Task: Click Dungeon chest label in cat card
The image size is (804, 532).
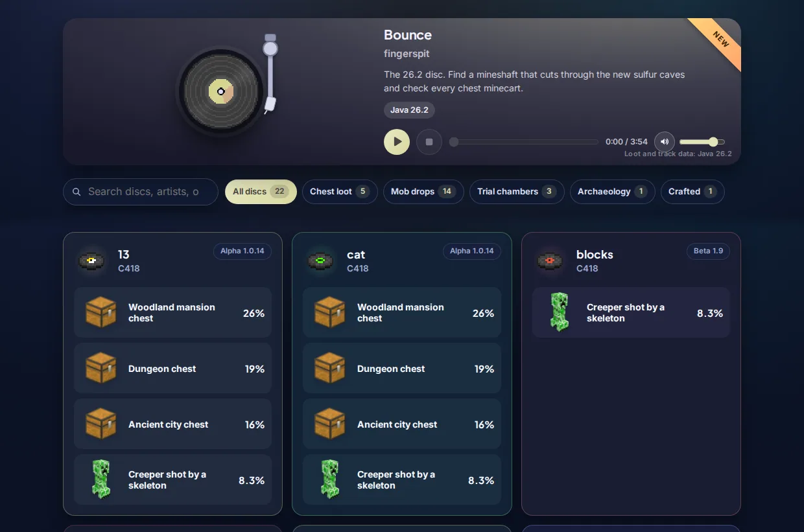Action: point(391,369)
